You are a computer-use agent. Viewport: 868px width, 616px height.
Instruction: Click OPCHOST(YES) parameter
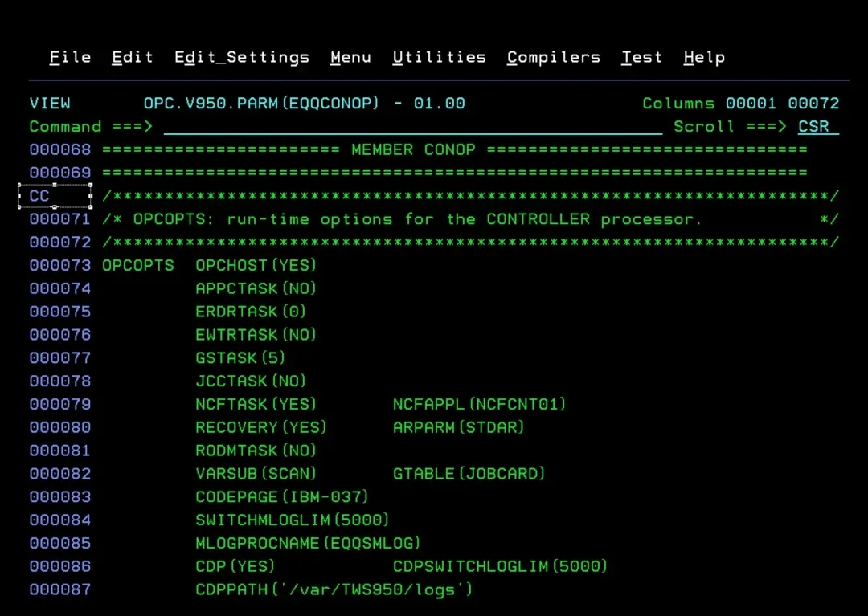(256, 266)
